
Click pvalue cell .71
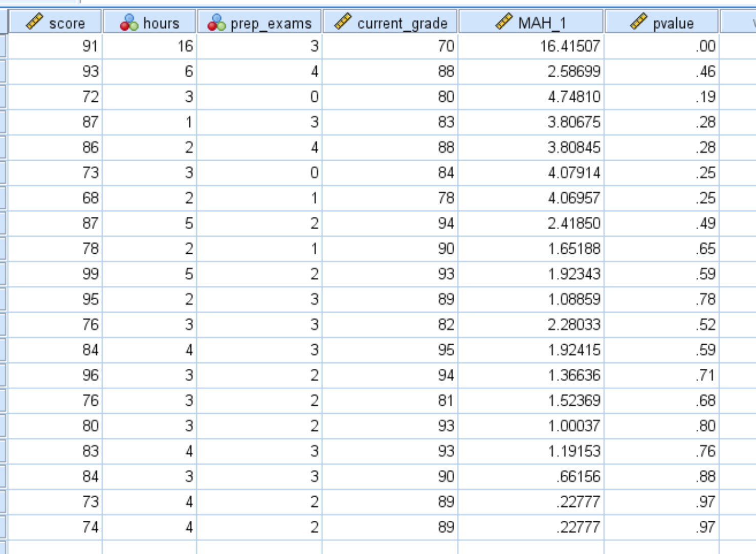click(x=662, y=375)
